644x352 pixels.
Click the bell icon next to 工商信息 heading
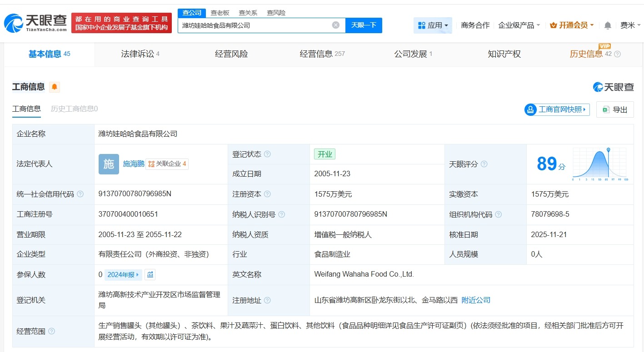55,86
